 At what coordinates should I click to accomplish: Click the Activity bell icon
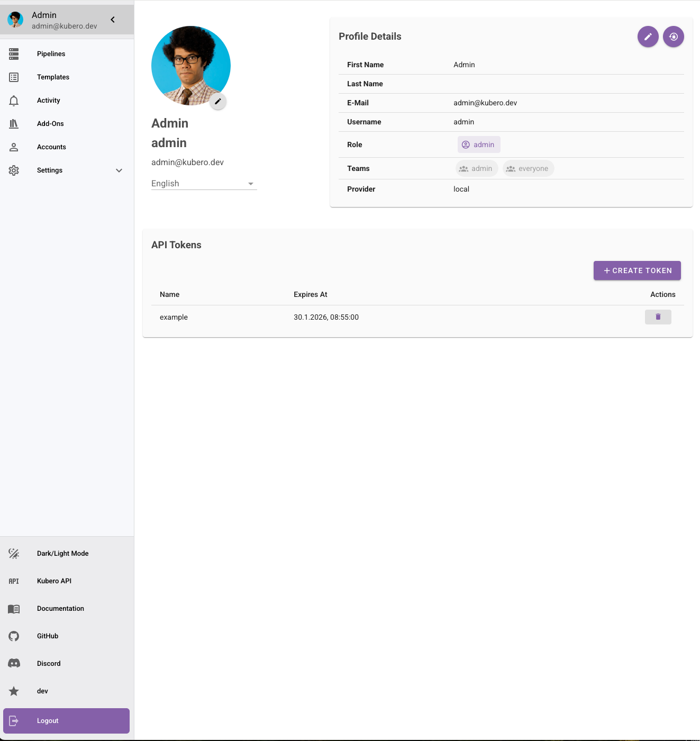click(14, 101)
